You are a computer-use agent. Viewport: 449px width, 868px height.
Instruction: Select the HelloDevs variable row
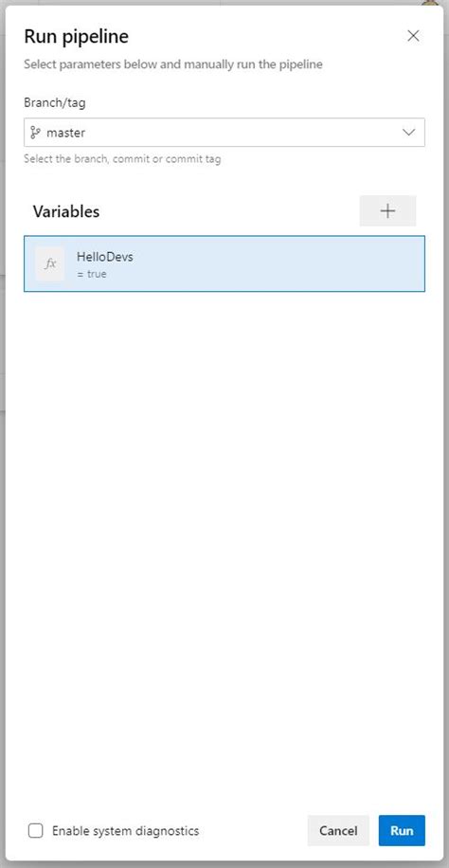pyautogui.click(x=224, y=263)
